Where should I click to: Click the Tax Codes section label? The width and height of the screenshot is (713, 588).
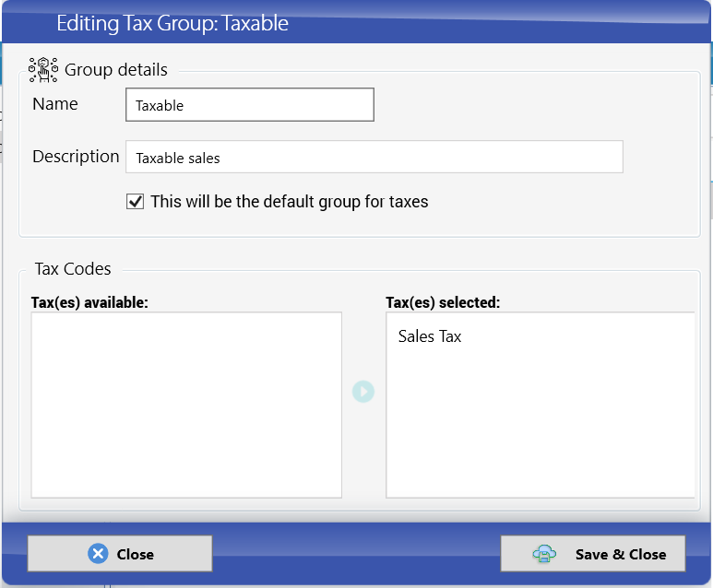(73, 268)
